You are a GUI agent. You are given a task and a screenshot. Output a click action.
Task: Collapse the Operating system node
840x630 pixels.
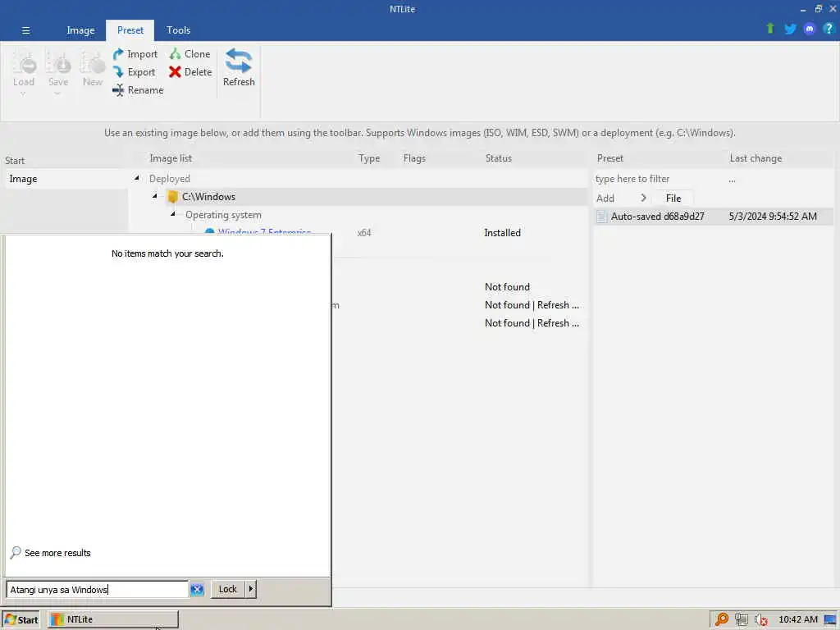[172, 214]
